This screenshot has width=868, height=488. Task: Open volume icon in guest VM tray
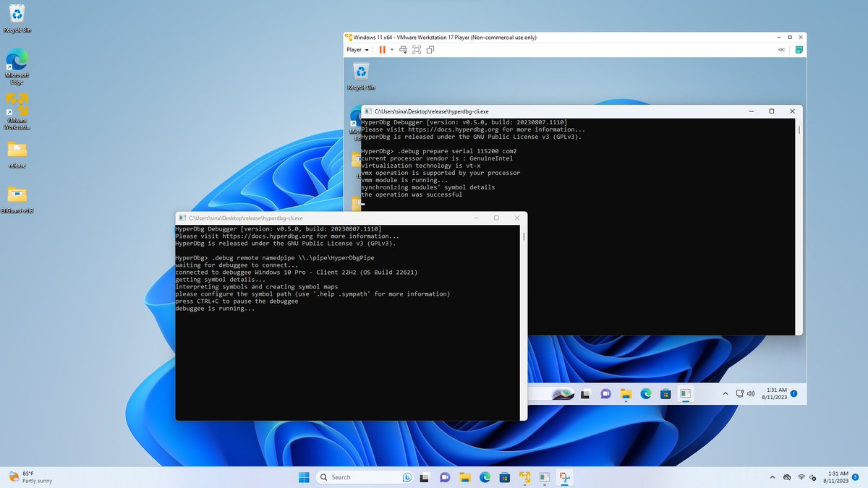pyautogui.click(x=752, y=393)
